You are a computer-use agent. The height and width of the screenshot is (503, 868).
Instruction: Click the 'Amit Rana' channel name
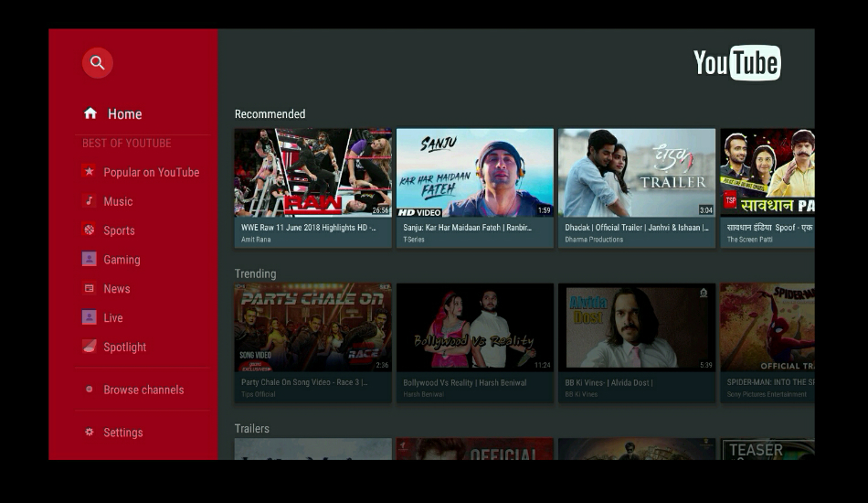[x=256, y=240]
